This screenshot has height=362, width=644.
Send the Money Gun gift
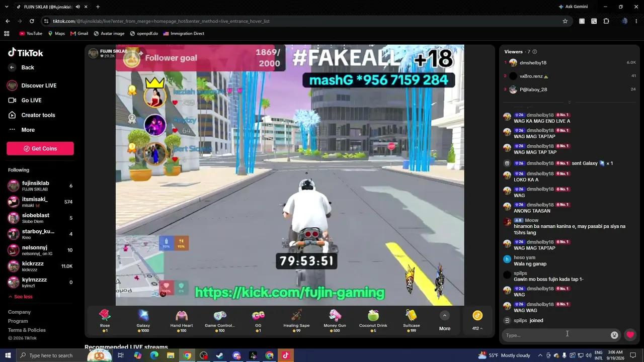(335, 320)
